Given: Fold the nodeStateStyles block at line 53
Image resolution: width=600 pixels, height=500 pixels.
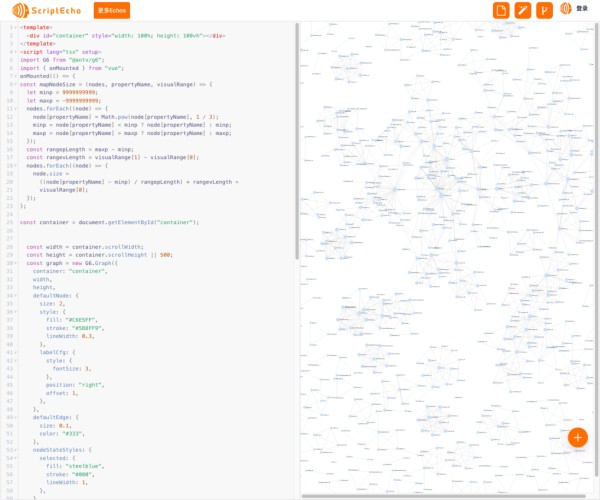Looking at the screenshot, I should click(x=16, y=450).
